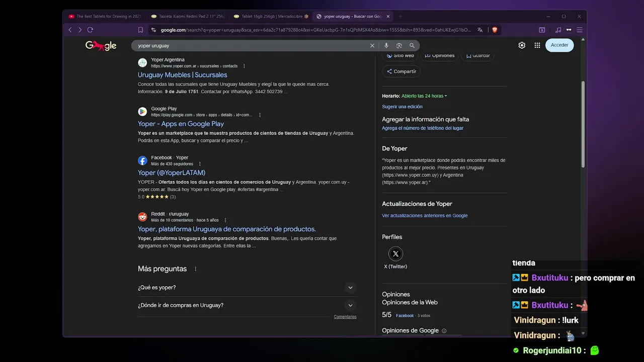This screenshot has width=644, height=362.
Task: Open the music note playlist icon
Action: point(558,30)
